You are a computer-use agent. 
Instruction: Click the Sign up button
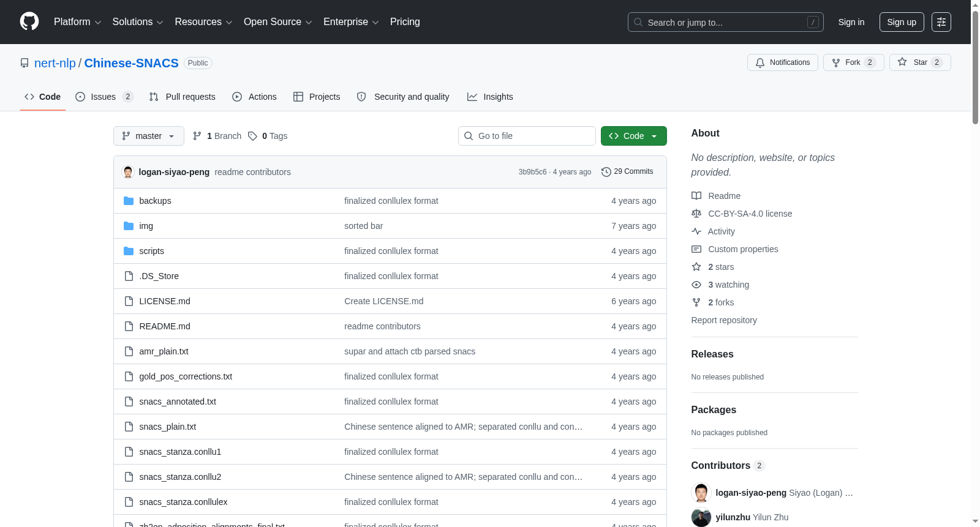tap(902, 22)
